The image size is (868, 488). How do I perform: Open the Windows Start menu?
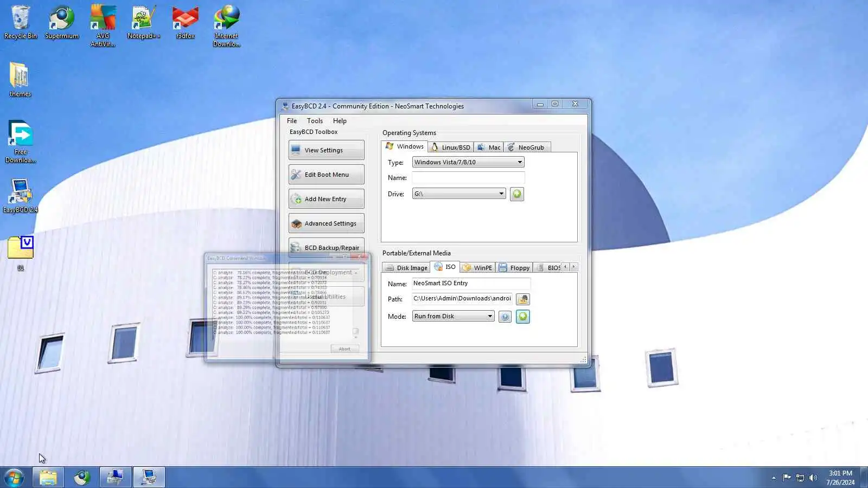coord(14,477)
